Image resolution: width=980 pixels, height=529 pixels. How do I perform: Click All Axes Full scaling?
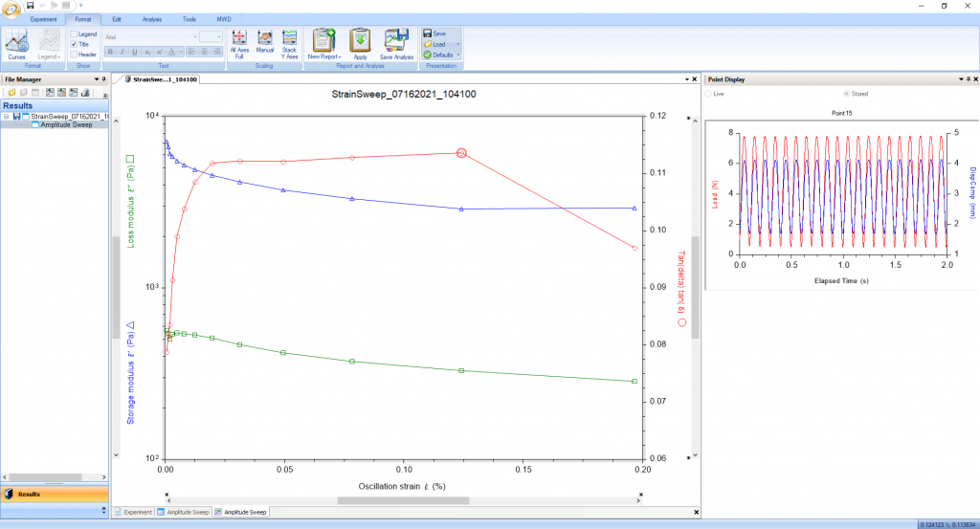click(x=238, y=44)
